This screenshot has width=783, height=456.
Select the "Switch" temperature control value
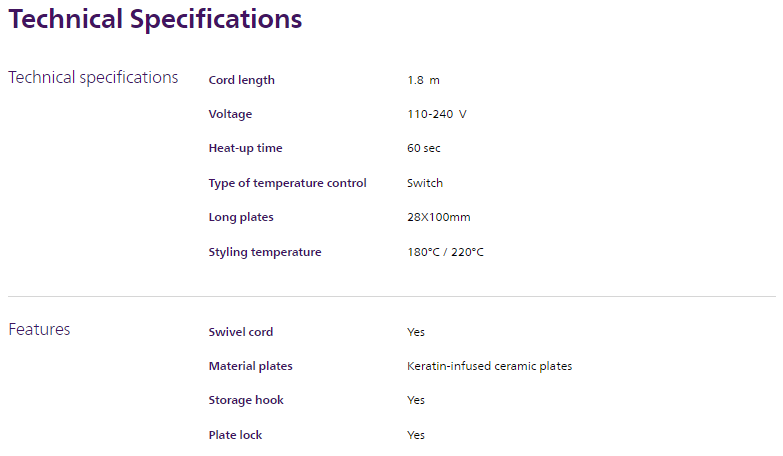tap(425, 183)
